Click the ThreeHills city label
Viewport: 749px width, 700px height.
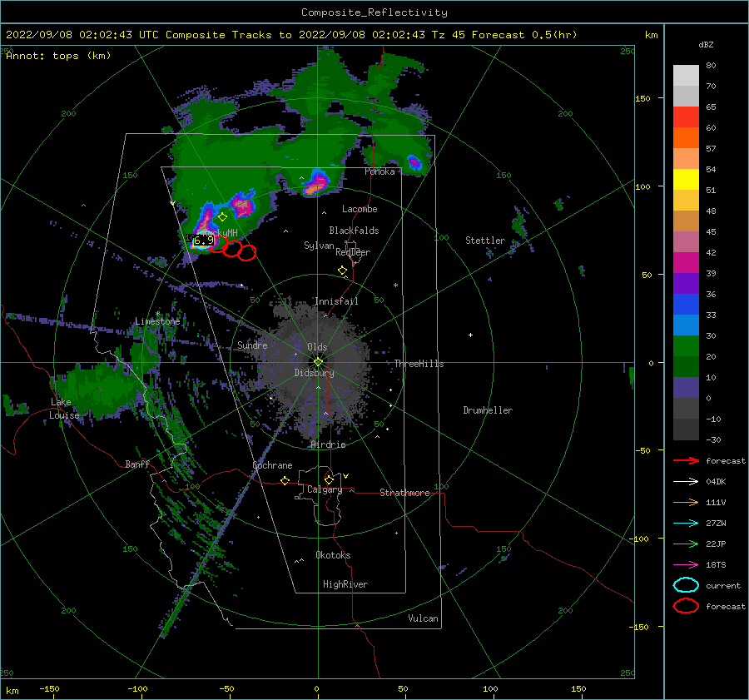click(419, 364)
